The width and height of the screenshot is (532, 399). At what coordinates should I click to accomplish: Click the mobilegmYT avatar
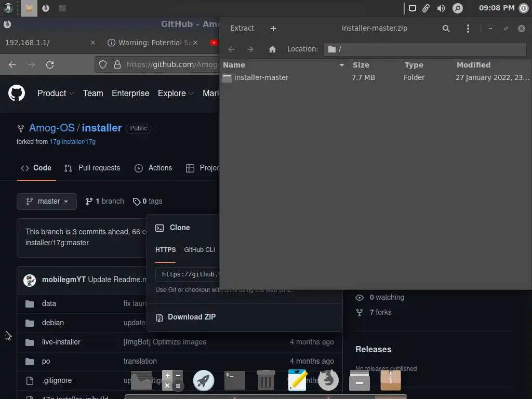coord(30,280)
